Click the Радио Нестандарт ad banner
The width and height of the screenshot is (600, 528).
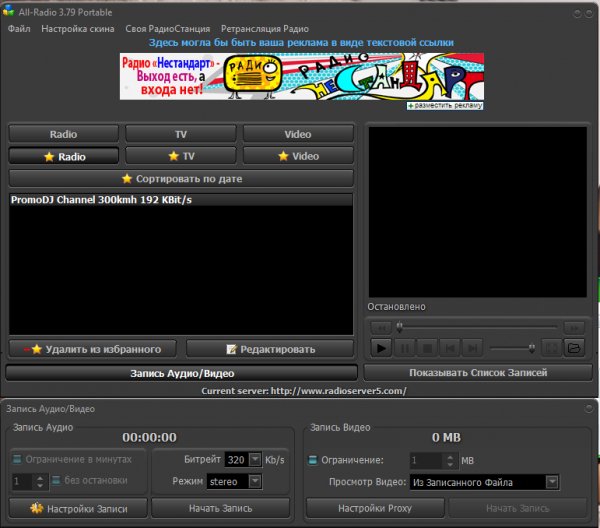point(302,77)
